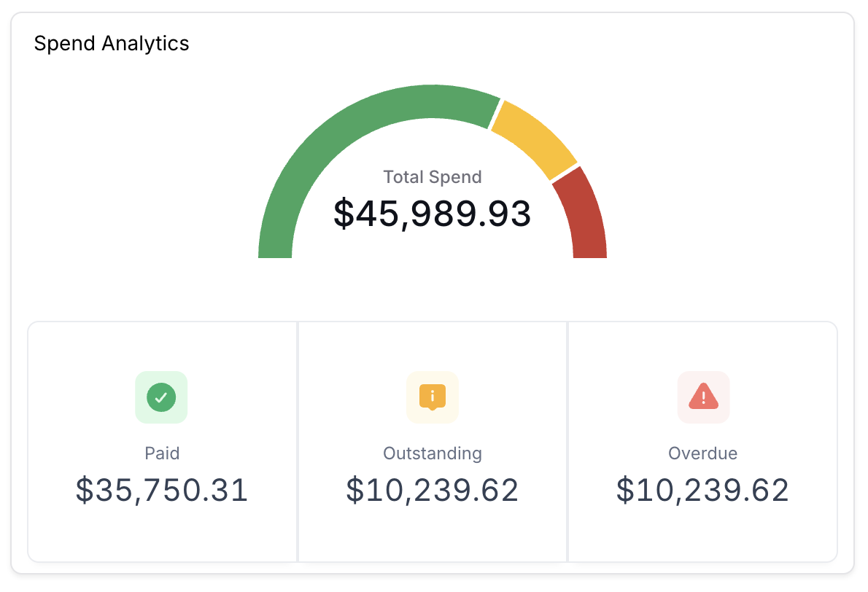Viewport: 868px width, 592px height.
Task: Click the green Paid checkmark icon
Action: (161, 397)
